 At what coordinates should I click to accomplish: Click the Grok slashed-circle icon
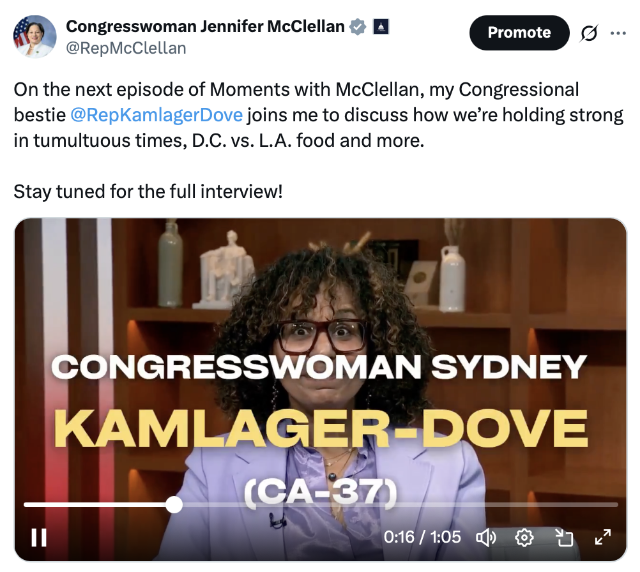coord(589,33)
